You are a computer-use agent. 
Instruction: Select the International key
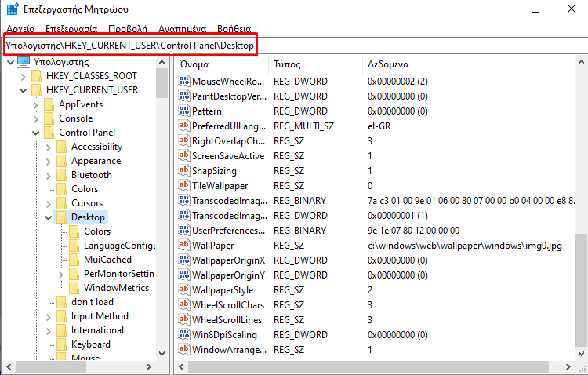point(97,330)
